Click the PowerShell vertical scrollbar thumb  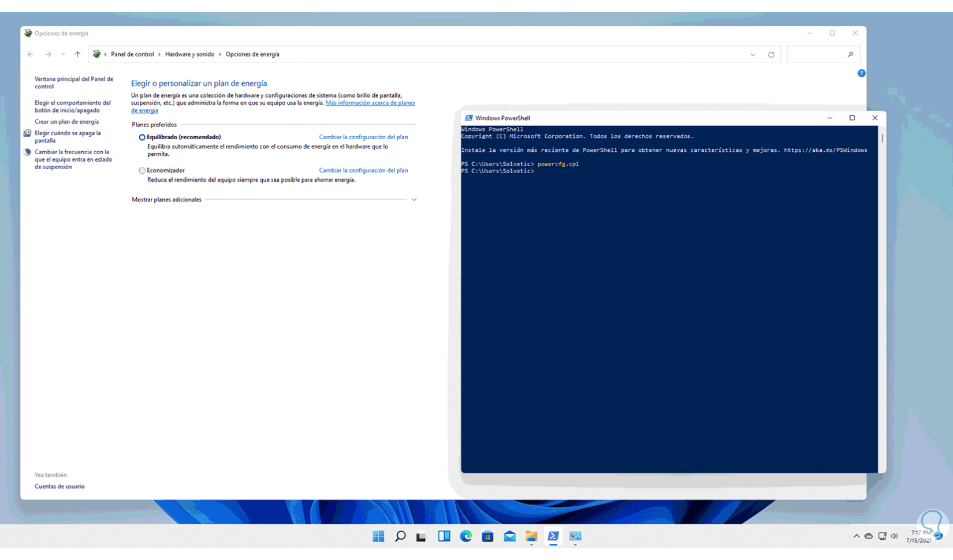882,138
